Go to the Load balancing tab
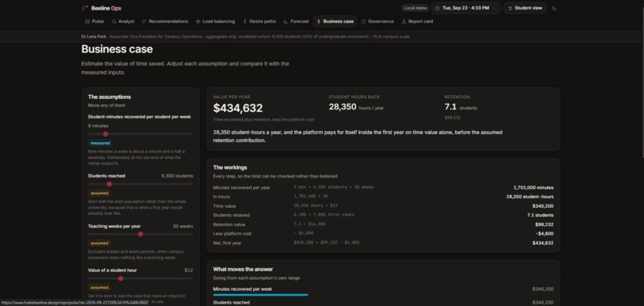 pos(215,22)
